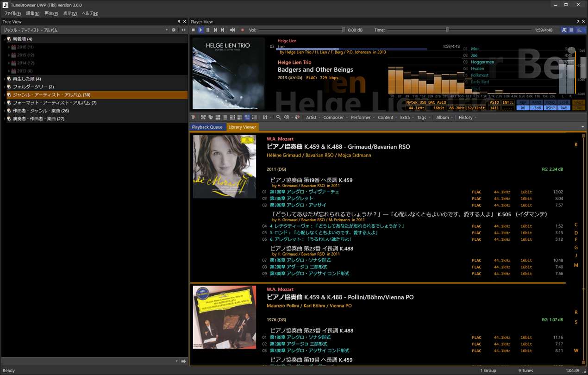
Task: Mute audio with the speaker icon
Action: [x=232, y=30]
